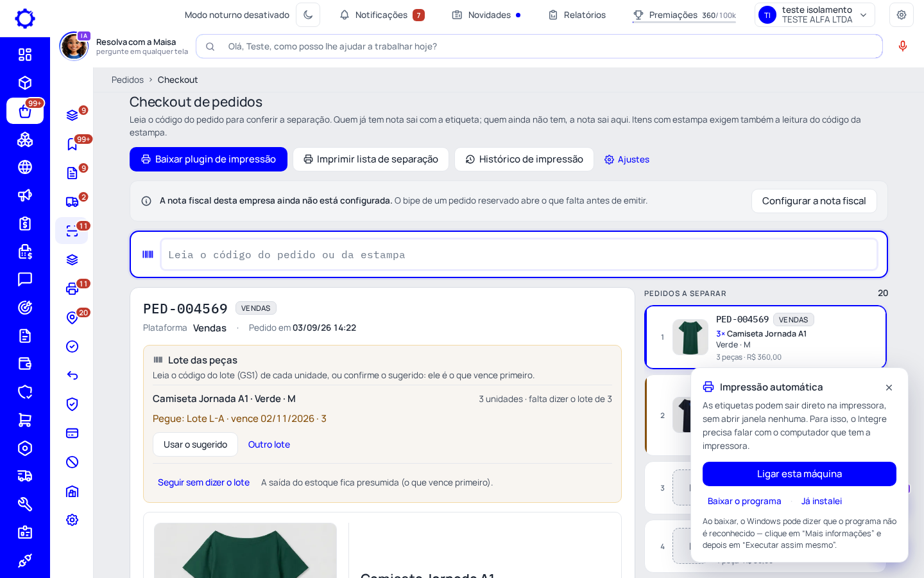The height and width of the screenshot is (578, 924).
Task: Click Já instalei link
Action: (x=821, y=501)
